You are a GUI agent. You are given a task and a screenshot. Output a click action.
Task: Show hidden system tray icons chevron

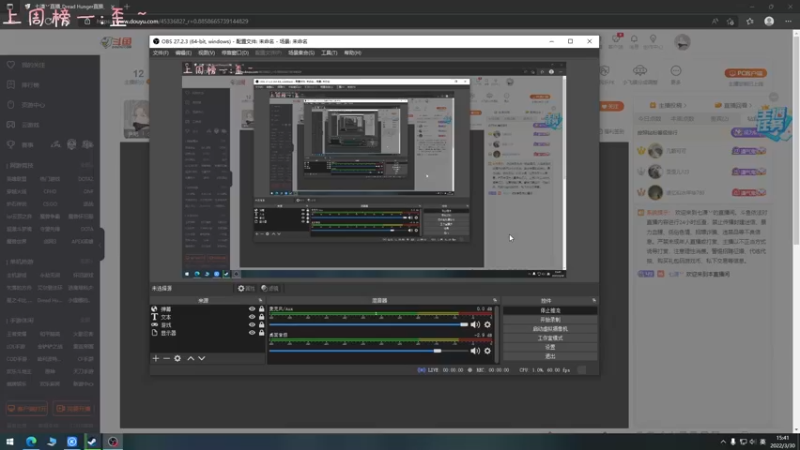click(x=723, y=442)
